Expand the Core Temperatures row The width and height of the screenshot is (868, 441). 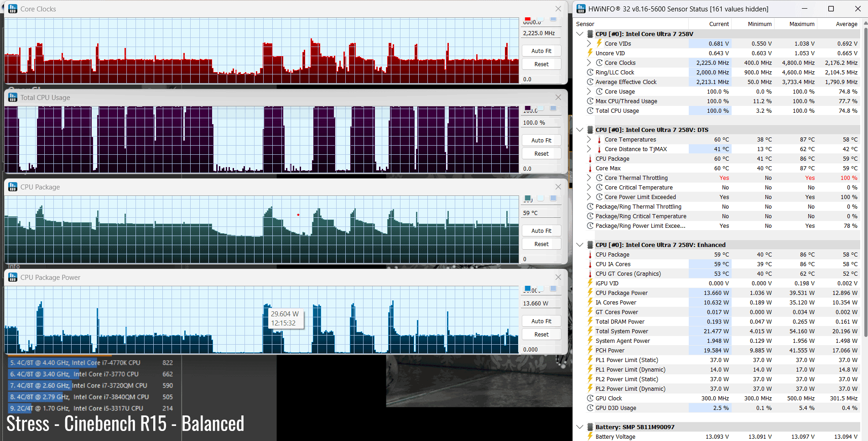point(589,139)
